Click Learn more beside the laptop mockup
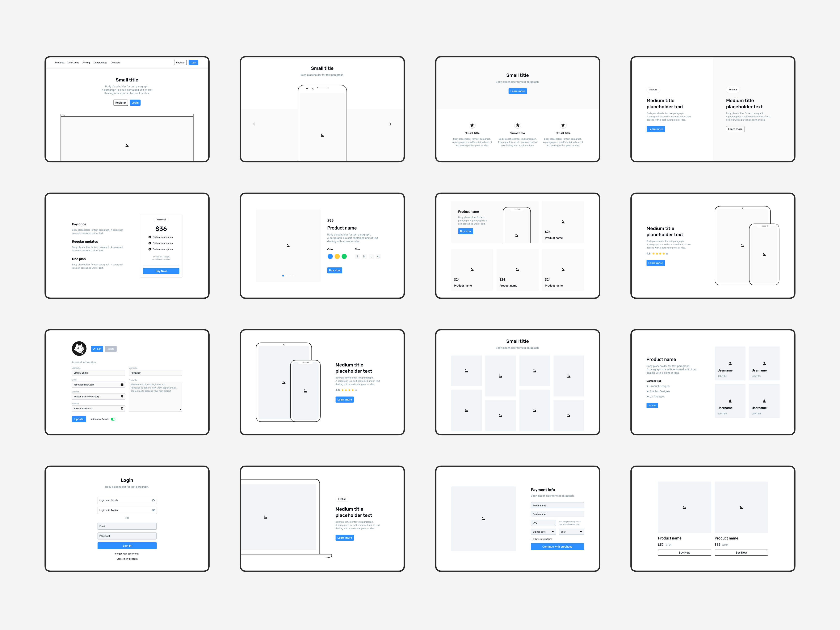 click(x=344, y=538)
